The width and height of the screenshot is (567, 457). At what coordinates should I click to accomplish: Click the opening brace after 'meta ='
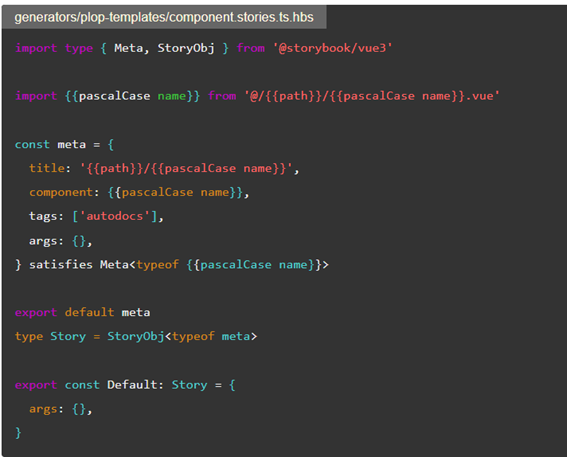tap(111, 145)
